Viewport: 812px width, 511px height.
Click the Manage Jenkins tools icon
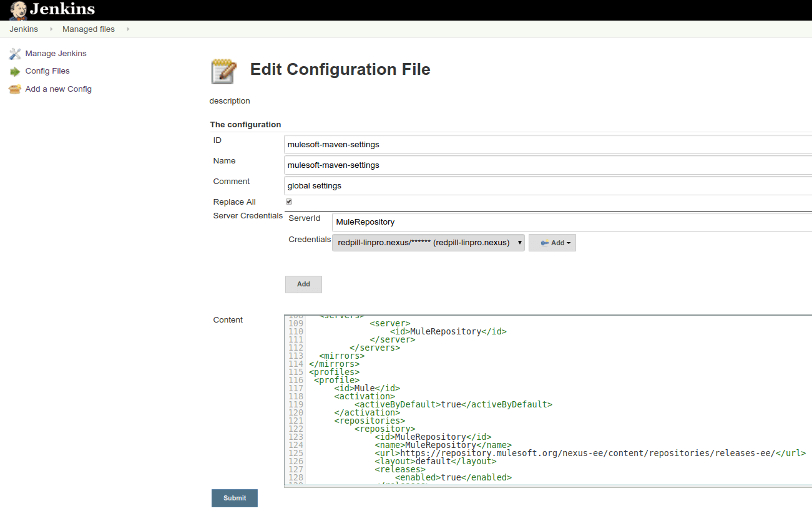click(x=15, y=54)
